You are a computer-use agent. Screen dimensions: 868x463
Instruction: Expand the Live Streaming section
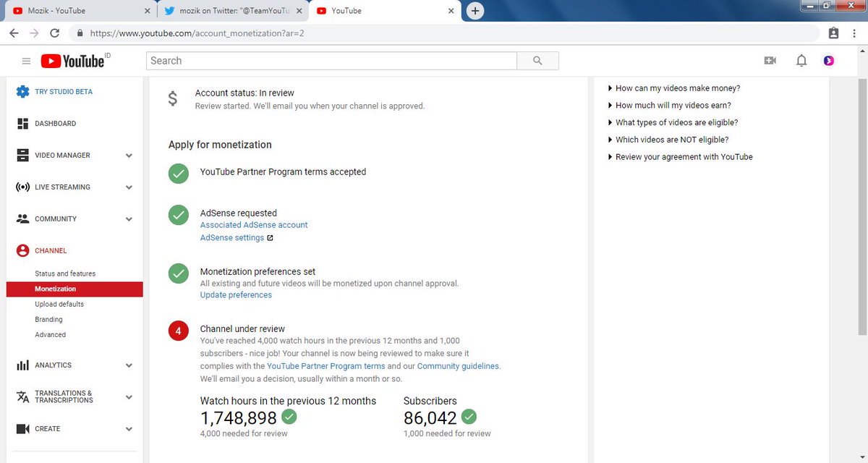pyautogui.click(x=129, y=187)
